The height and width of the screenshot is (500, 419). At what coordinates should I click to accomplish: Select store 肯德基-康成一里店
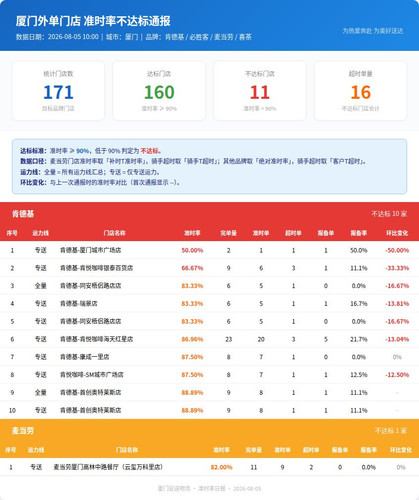click(85, 357)
